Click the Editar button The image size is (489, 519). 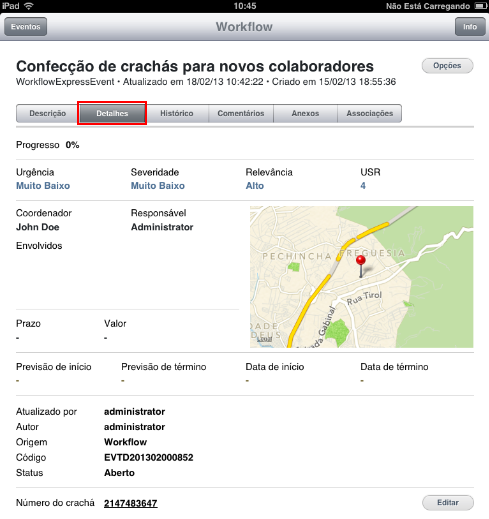(x=448, y=502)
